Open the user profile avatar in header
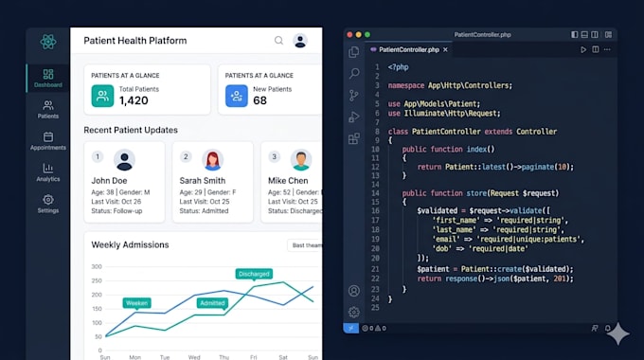 pyautogui.click(x=300, y=41)
